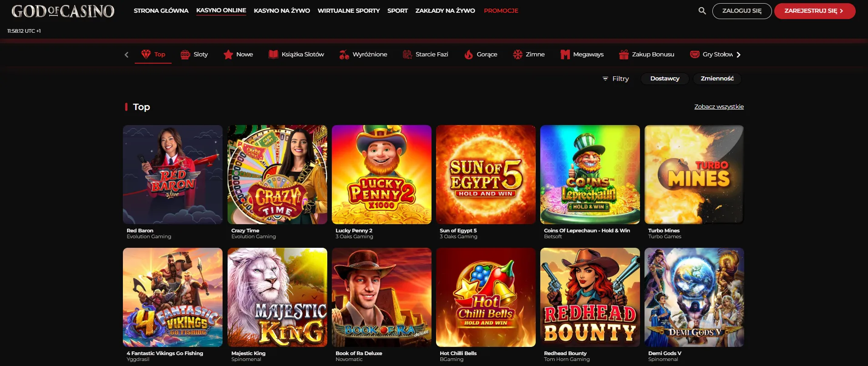Open the Książka Slotów book icon
The width and height of the screenshot is (868, 366).
tap(273, 55)
